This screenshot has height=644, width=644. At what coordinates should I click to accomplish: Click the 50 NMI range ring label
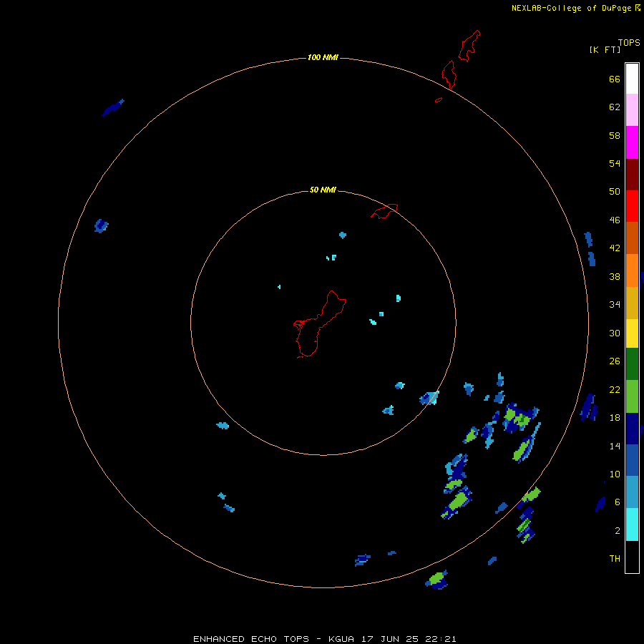coord(323,190)
